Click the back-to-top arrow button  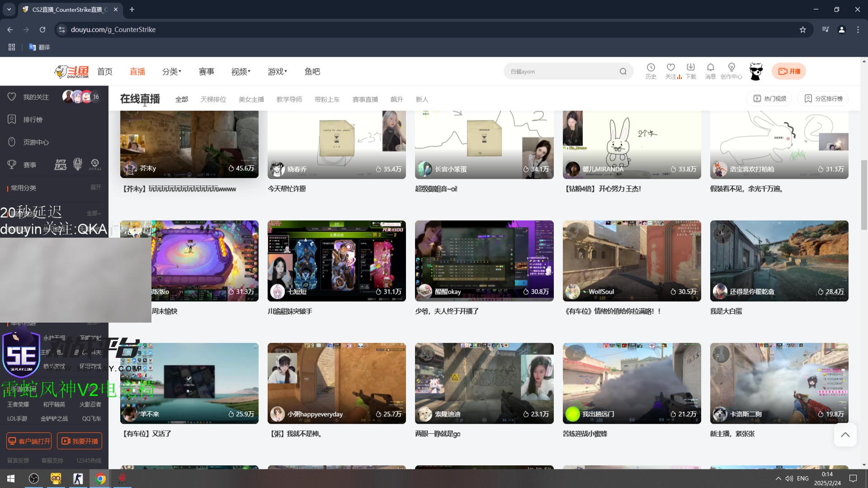[x=845, y=435]
